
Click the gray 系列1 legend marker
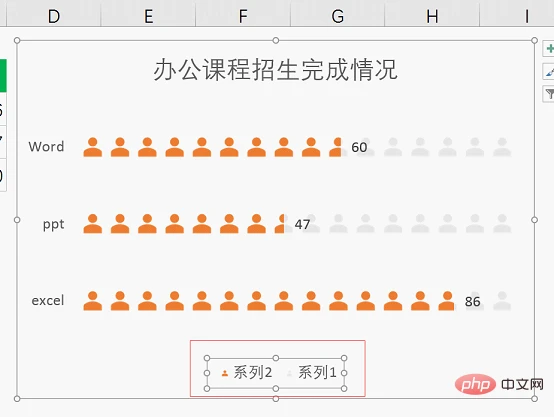tap(289, 373)
